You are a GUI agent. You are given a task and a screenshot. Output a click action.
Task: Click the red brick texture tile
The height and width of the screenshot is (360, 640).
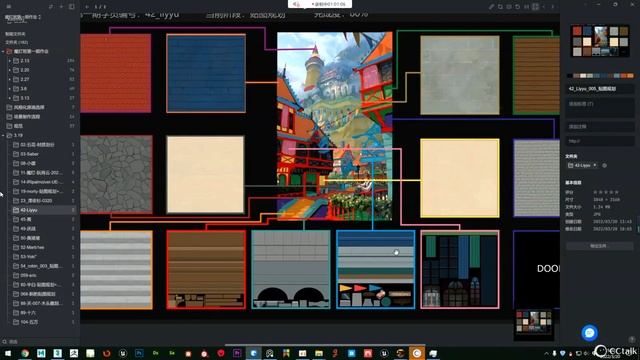click(116, 73)
